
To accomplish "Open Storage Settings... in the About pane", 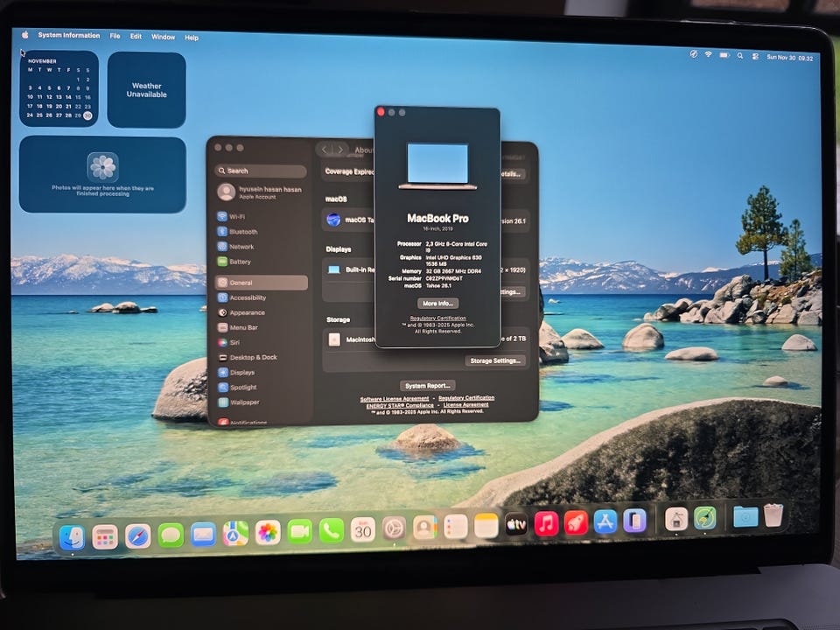I will tap(495, 360).
